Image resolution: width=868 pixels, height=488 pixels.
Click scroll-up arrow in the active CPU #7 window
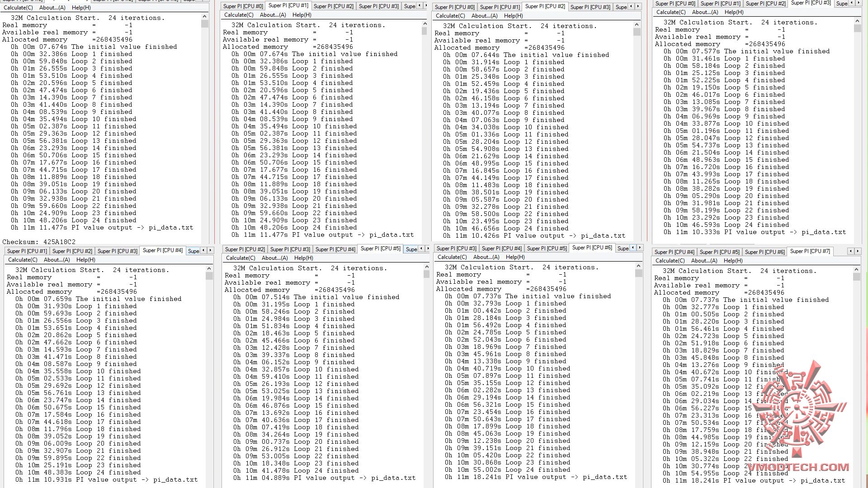coord(856,270)
